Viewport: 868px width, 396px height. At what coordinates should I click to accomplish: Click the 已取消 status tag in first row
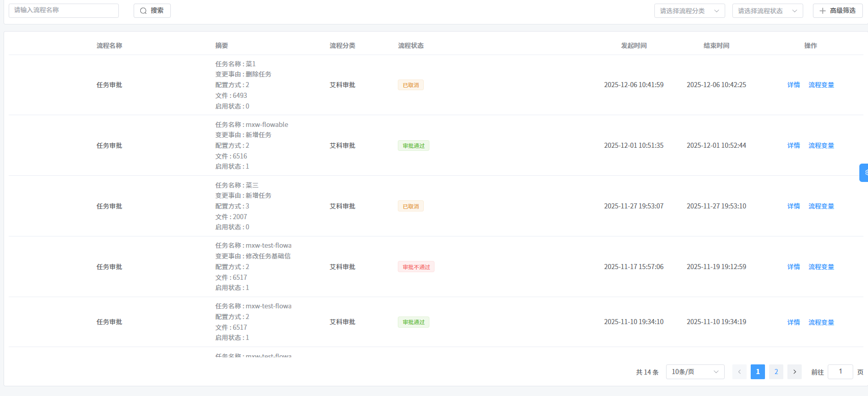pyautogui.click(x=411, y=85)
